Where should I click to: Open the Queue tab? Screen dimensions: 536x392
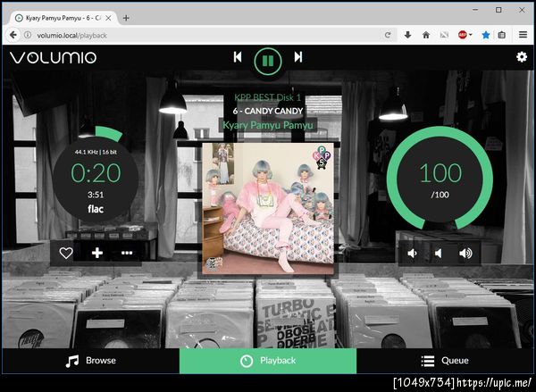445,361
